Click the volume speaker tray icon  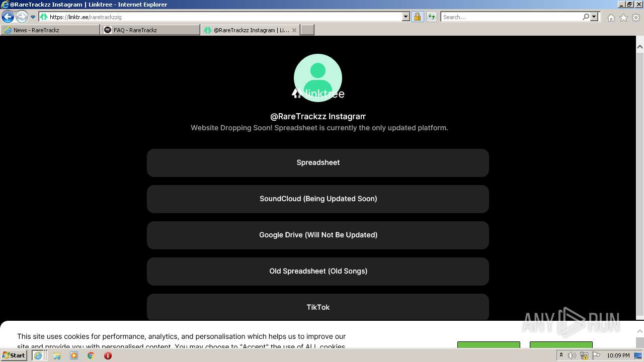[572, 355]
